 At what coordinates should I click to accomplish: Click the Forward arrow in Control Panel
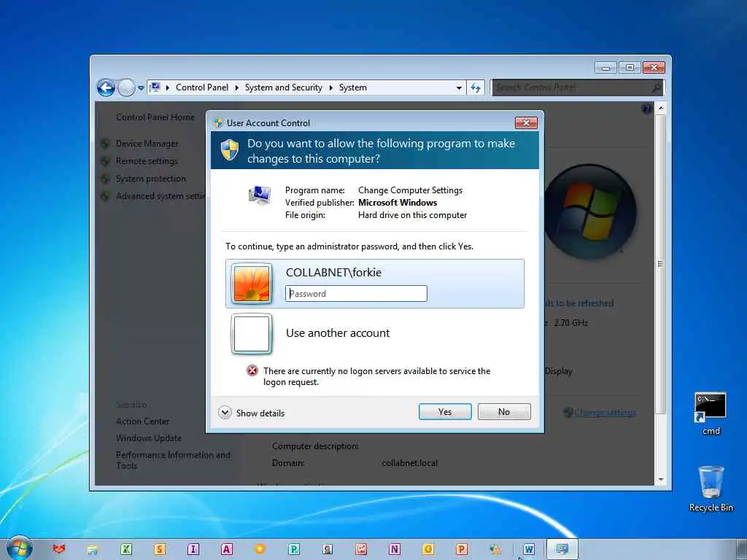point(126,87)
